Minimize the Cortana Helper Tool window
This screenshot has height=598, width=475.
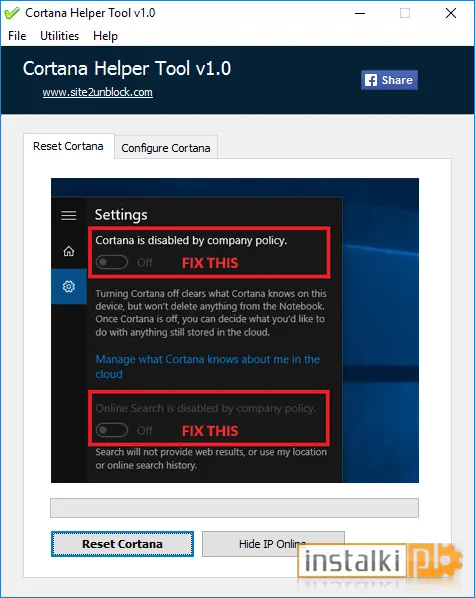coord(360,13)
